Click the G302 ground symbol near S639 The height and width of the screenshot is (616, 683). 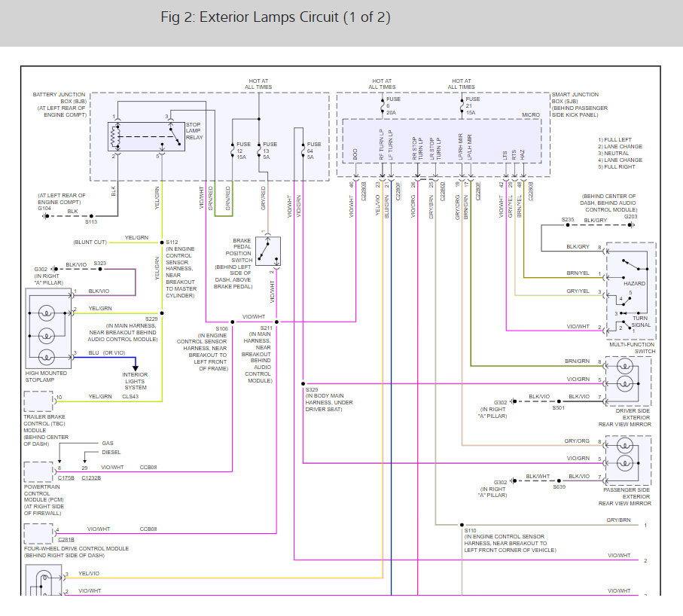513,481
